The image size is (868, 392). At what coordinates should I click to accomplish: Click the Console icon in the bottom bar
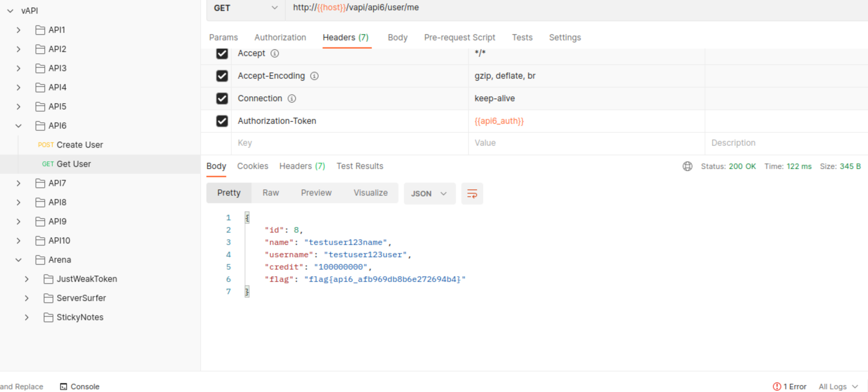point(64,387)
